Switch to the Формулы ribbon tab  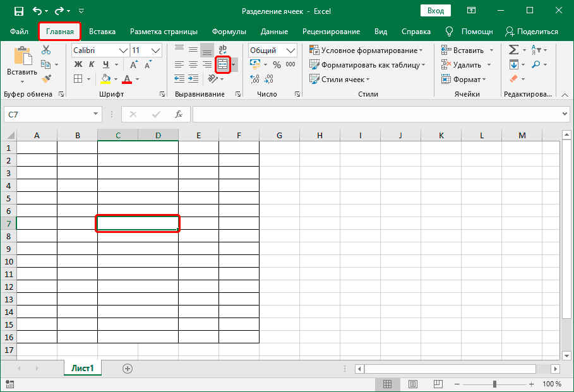click(229, 31)
